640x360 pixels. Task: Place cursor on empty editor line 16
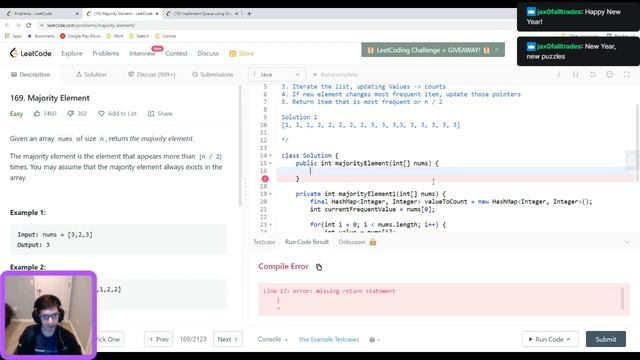pos(456,171)
